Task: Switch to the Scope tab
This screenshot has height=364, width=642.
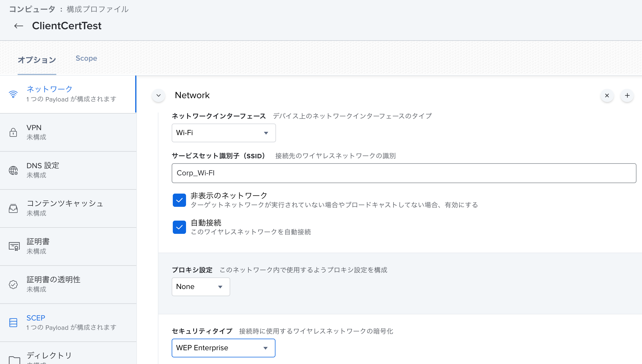Action: 86,58
